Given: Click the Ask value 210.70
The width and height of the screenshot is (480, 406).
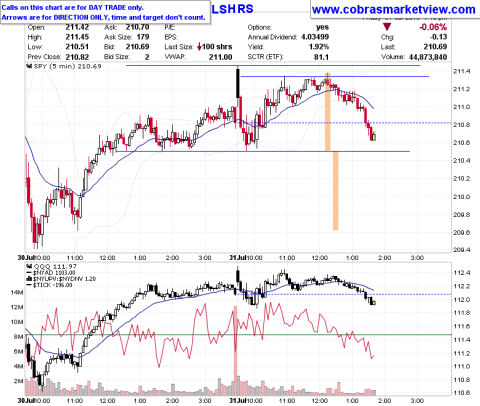Looking at the screenshot, I should pos(137,27).
